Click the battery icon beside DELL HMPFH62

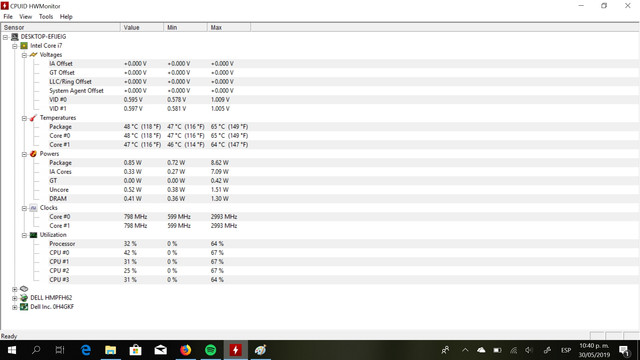(24, 298)
